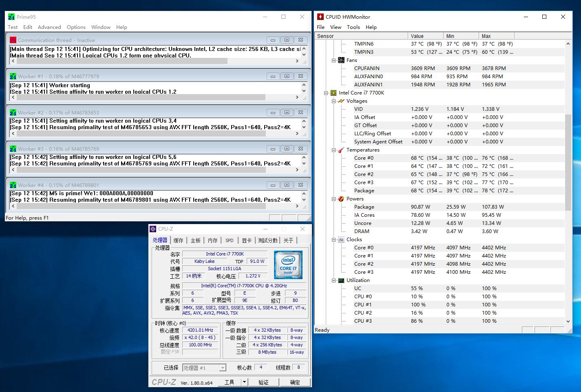Restore the Worker #2 child window
This screenshot has height=392, width=581.
click(x=287, y=112)
